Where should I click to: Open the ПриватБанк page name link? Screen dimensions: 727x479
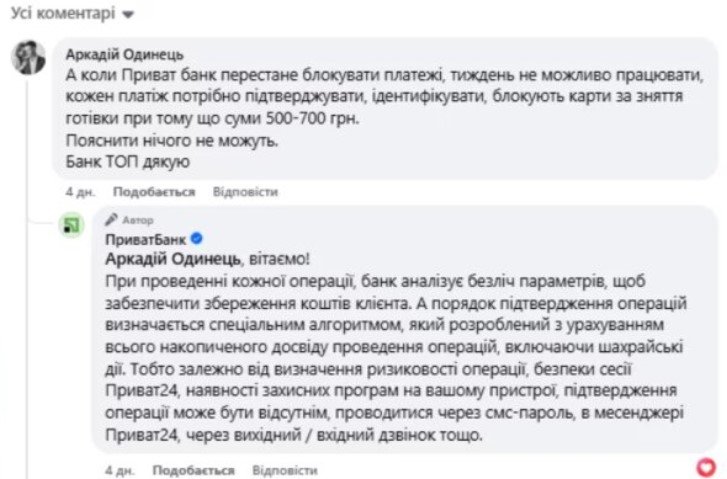pyautogui.click(x=146, y=239)
